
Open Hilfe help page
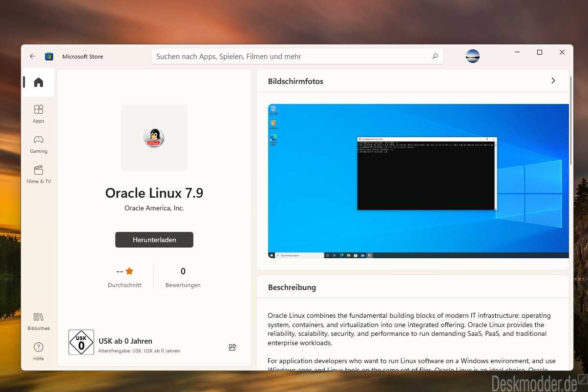[x=39, y=351]
